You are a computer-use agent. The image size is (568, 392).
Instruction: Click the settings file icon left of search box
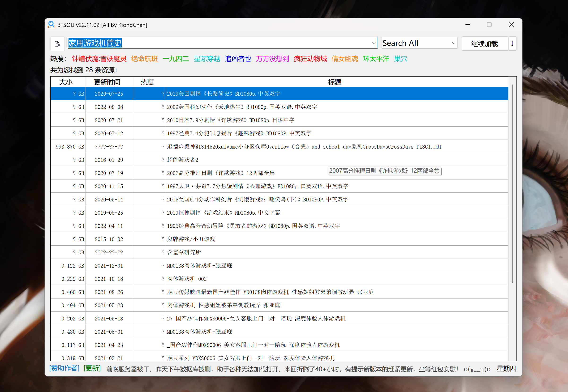(x=57, y=44)
